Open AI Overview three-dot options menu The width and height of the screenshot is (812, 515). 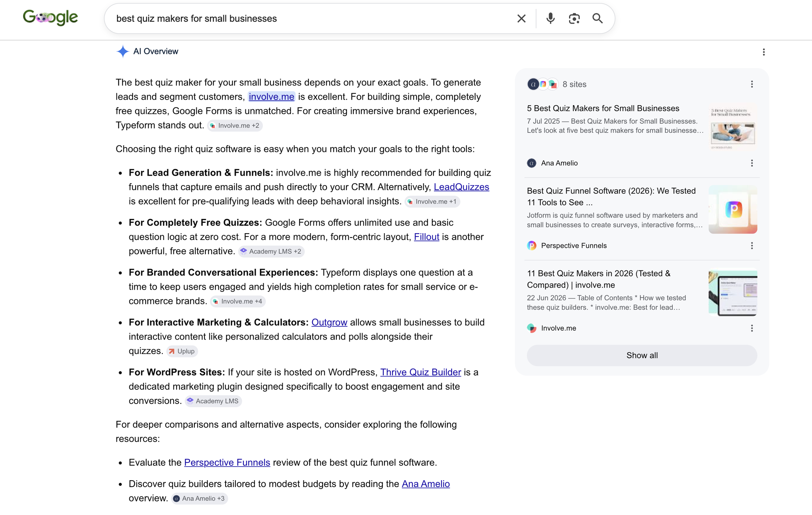coord(763,52)
